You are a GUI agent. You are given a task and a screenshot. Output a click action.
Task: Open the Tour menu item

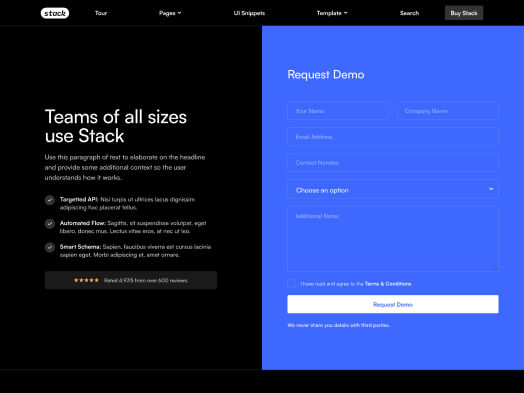(x=101, y=13)
